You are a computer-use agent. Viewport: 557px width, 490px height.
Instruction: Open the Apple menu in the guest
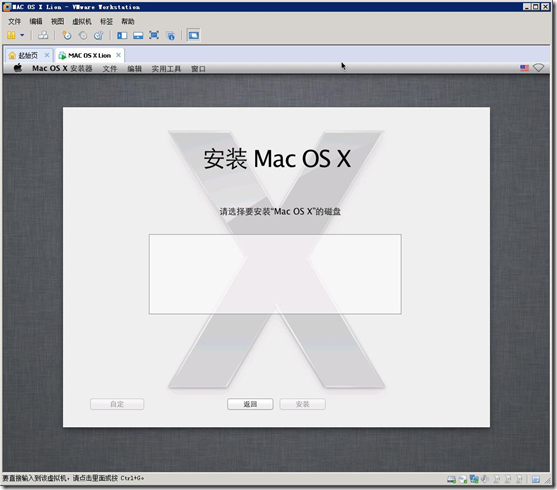click(x=18, y=68)
